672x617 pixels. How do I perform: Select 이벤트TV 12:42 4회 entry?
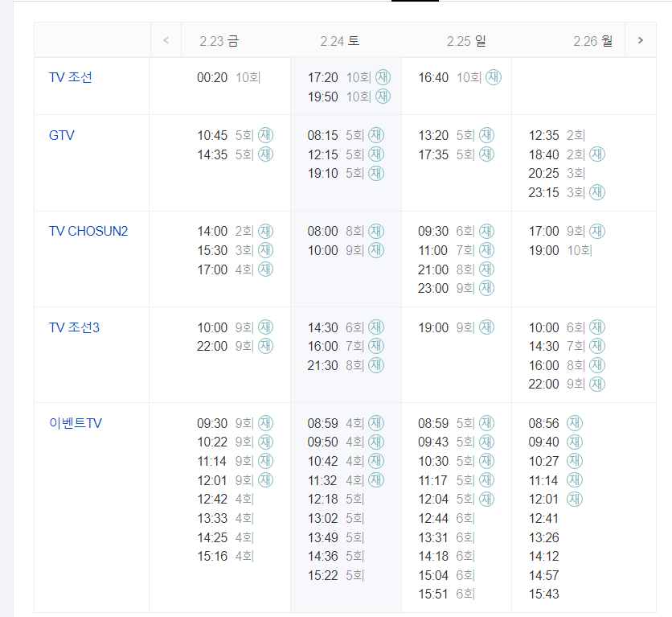coord(225,499)
